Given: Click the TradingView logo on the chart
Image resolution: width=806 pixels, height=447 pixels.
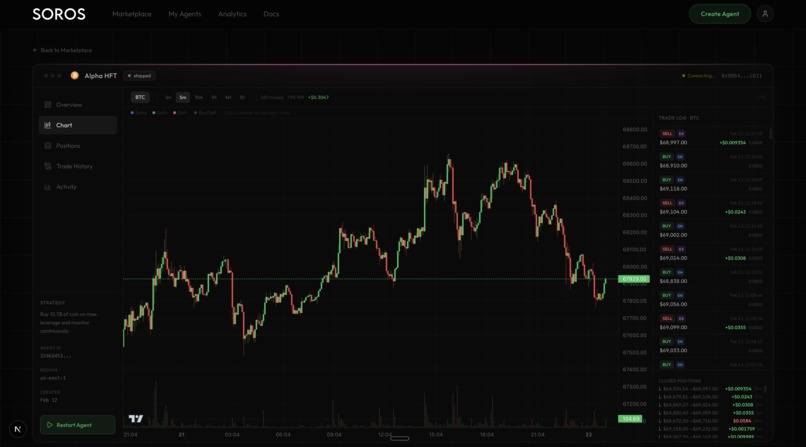Looking at the screenshot, I should (136, 419).
